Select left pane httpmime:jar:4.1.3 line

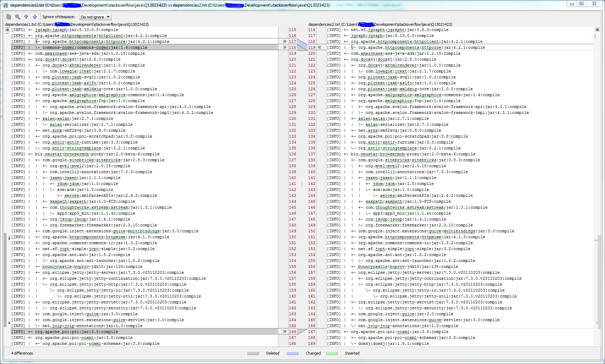[x=144, y=237]
